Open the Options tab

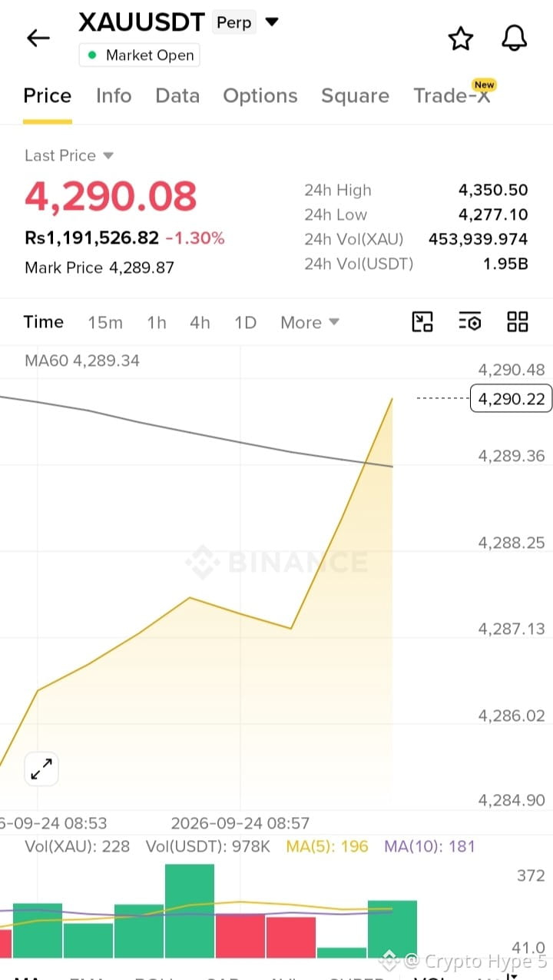pyautogui.click(x=260, y=96)
